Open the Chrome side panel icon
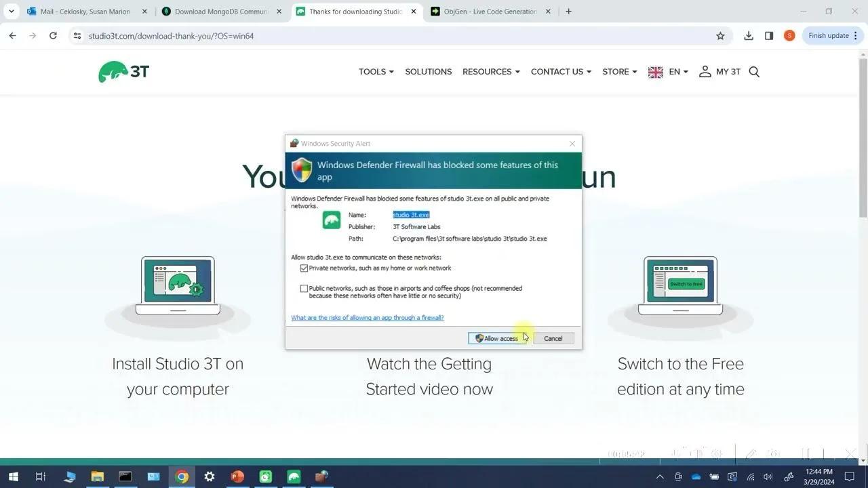The height and width of the screenshot is (488, 868). (769, 36)
